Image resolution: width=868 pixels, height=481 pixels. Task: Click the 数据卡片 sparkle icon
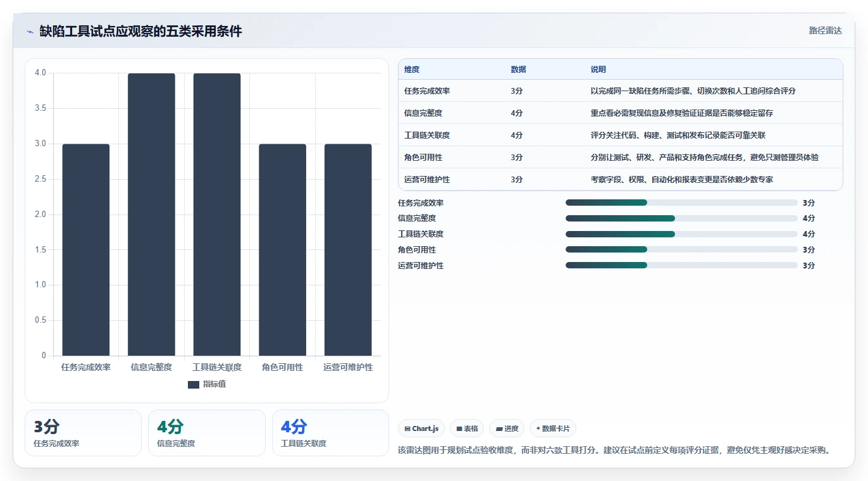538,428
